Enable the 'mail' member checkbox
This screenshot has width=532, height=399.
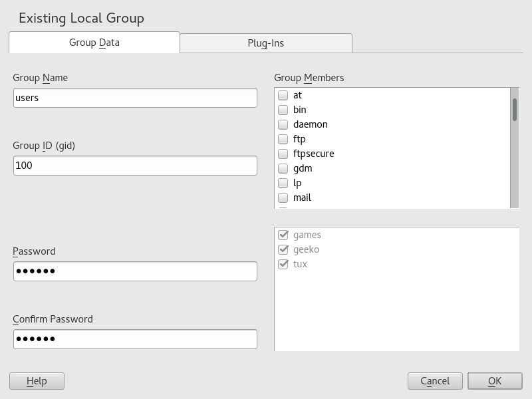click(283, 198)
